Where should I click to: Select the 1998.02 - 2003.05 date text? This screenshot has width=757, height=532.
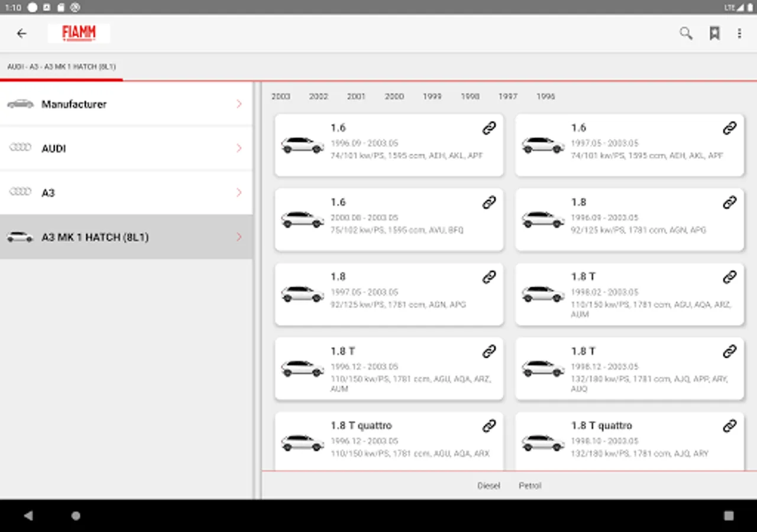tap(605, 292)
